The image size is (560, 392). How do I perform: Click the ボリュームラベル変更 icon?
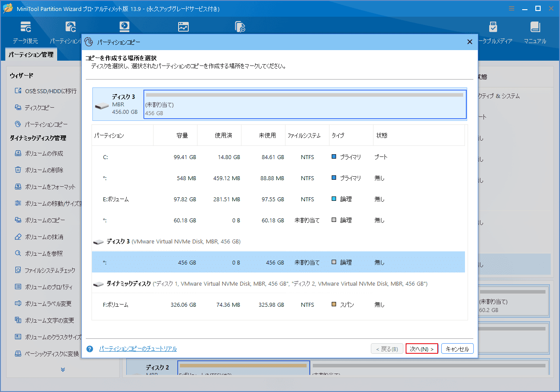(18, 304)
